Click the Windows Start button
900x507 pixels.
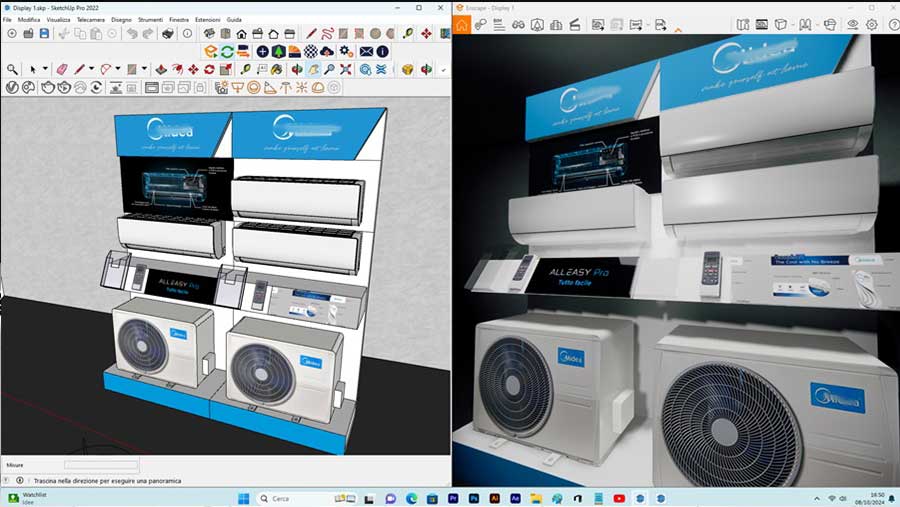(x=243, y=498)
